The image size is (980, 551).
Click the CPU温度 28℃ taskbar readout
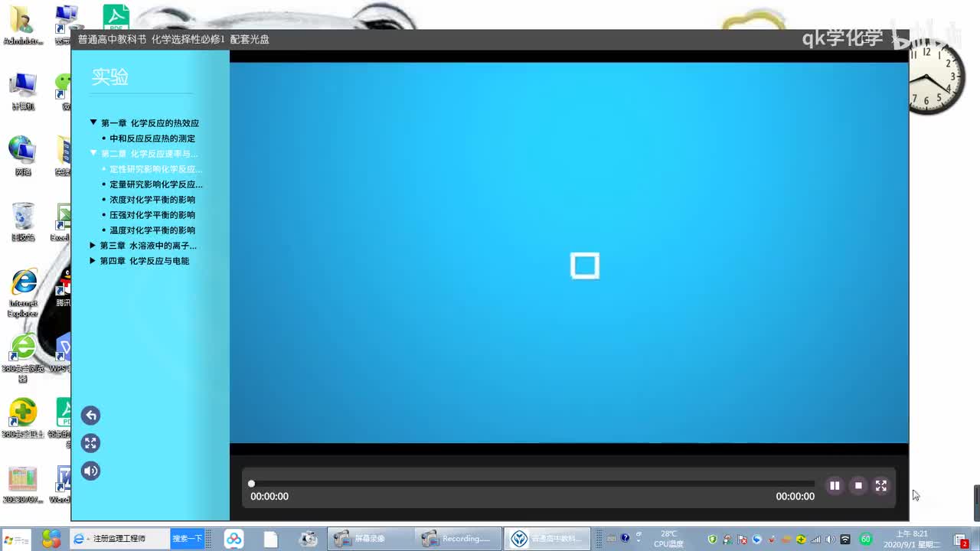coord(668,539)
